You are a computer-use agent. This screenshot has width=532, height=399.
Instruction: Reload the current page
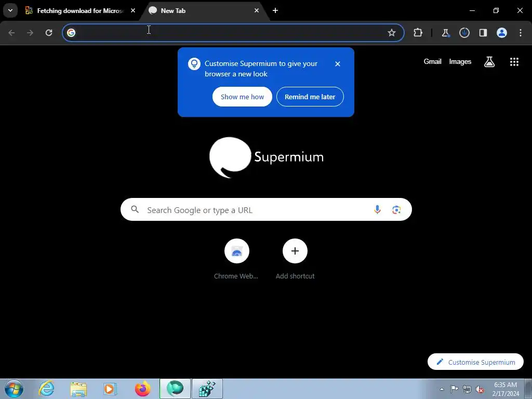click(x=49, y=33)
